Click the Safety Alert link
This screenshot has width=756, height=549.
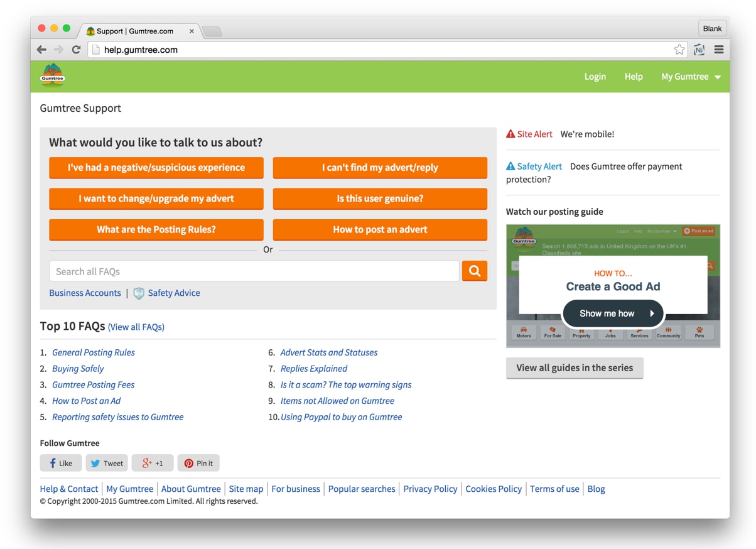539,166
